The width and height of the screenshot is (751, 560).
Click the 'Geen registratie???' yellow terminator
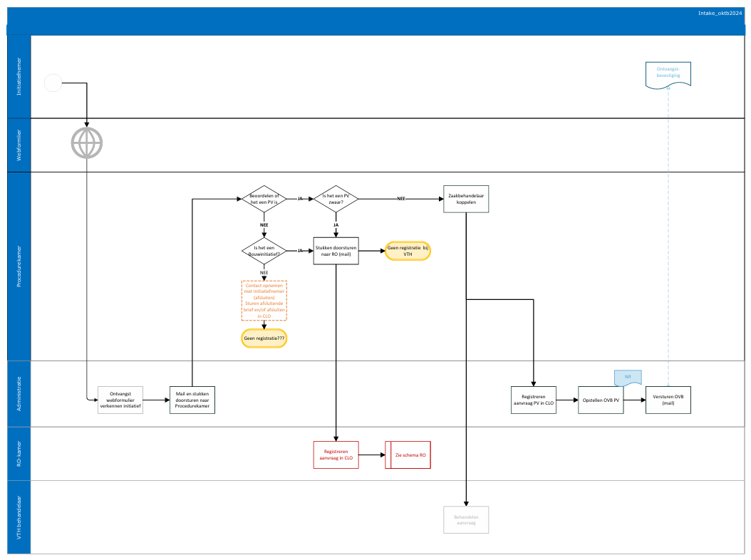[x=264, y=338]
